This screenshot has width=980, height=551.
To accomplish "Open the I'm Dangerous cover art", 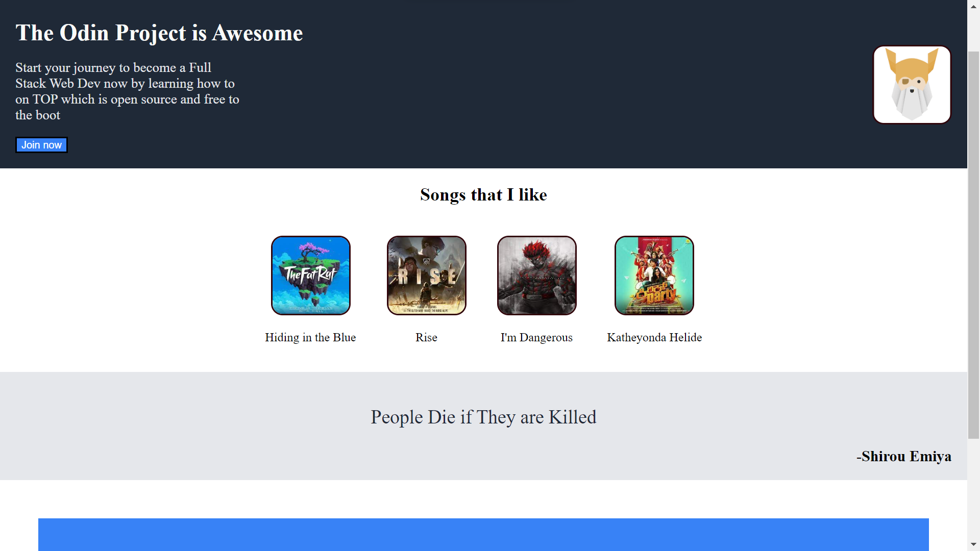I will click(x=537, y=275).
